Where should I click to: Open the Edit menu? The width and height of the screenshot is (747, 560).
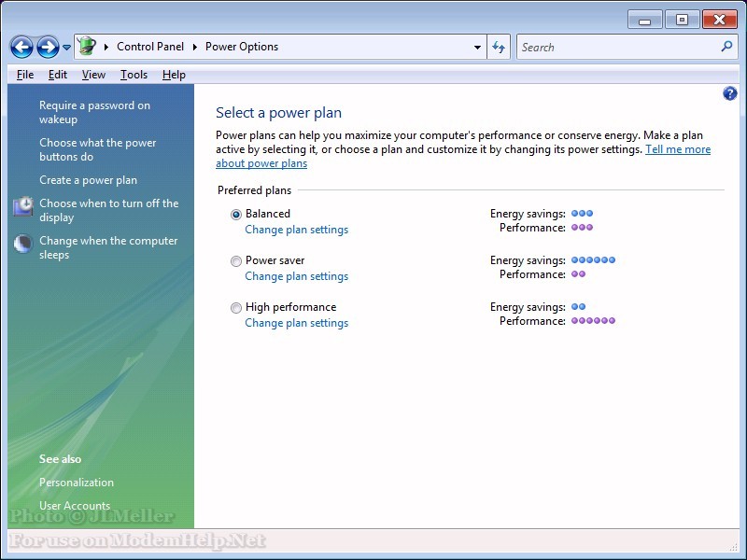click(x=58, y=75)
